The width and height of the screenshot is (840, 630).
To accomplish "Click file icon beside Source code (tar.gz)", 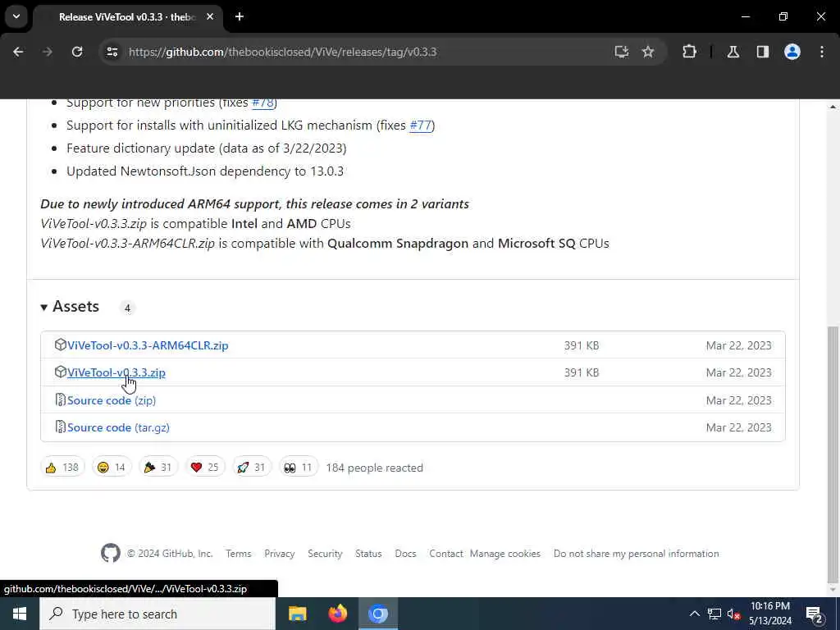I will point(61,427).
